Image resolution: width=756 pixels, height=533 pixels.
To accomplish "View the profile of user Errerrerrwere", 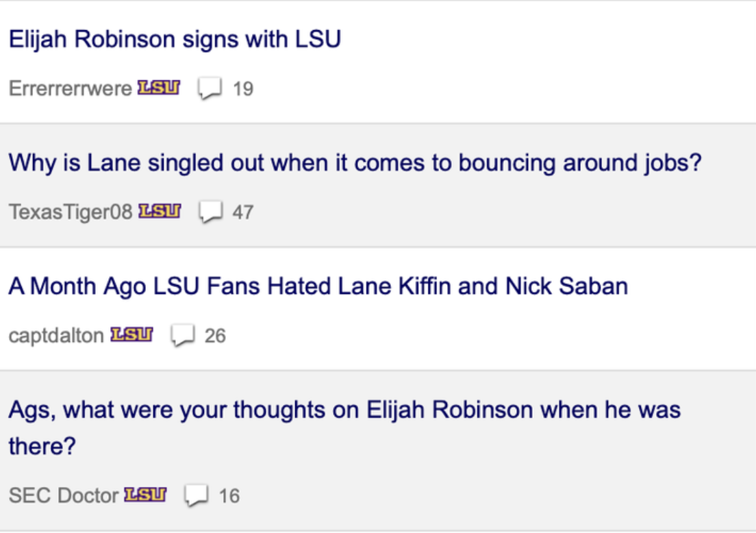I will (x=71, y=89).
